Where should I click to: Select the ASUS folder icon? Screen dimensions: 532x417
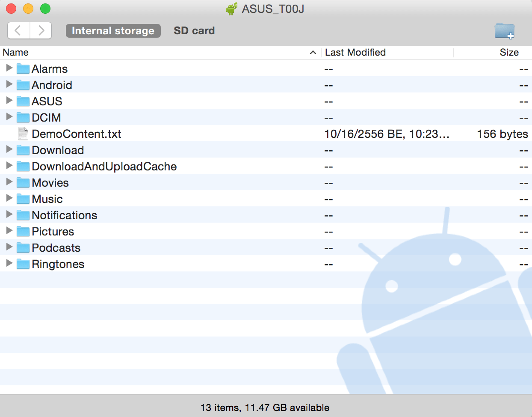23,101
